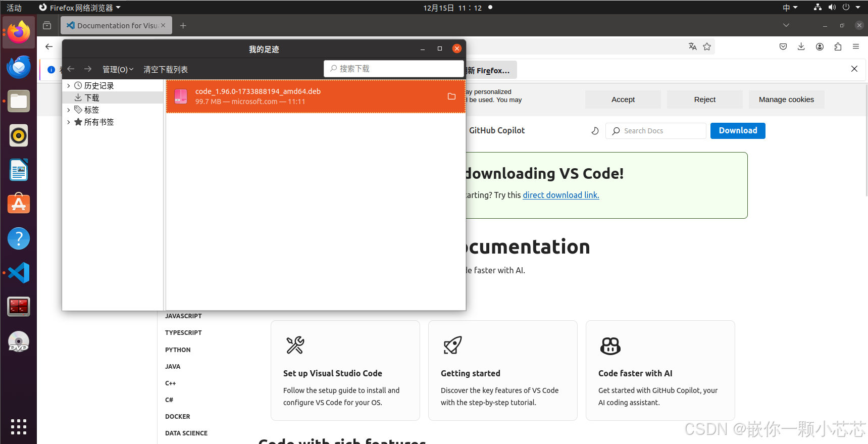This screenshot has width=868, height=444.
Task: Open Firefox hamburger application menu
Action: click(856, 46)
